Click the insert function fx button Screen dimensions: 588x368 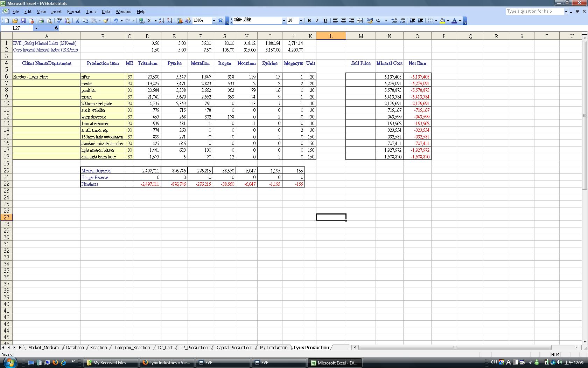56,28
